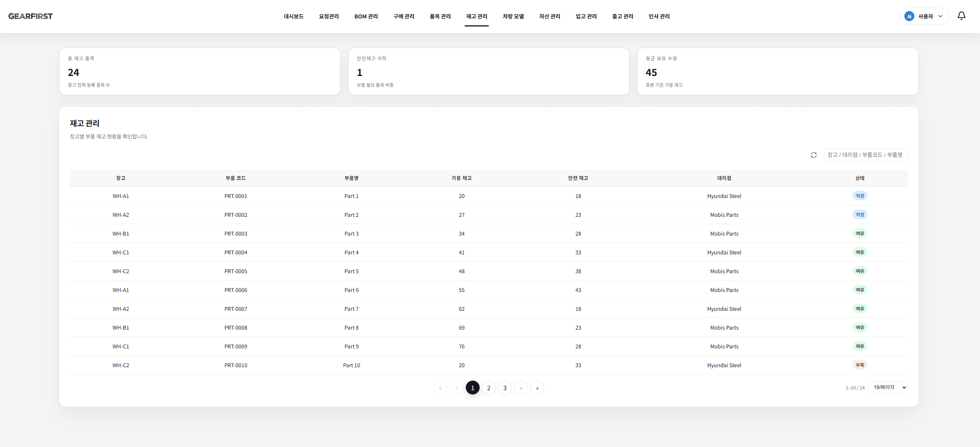The image size is (980, 447).
Task: Focus the 창고/대리점/부품코드 search field
Action: click(865, 155)
